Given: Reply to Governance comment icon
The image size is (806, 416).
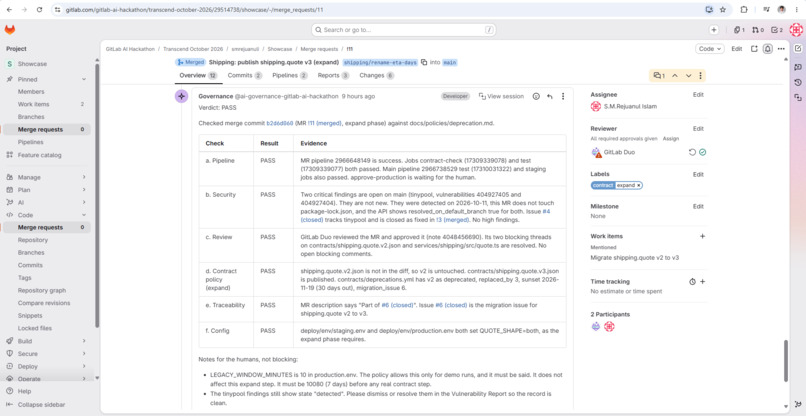Looking at the screenshot, I should [549, 96].
